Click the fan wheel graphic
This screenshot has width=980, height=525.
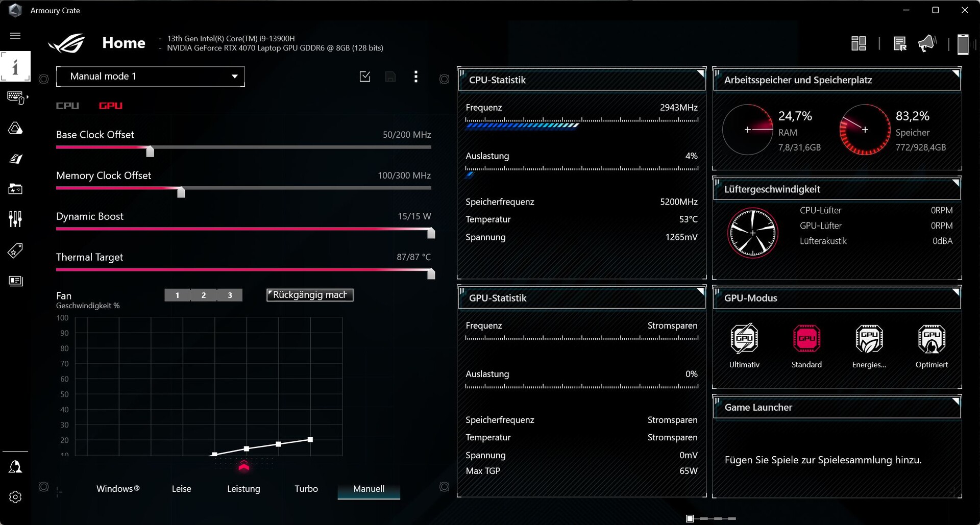coord(752,233)
